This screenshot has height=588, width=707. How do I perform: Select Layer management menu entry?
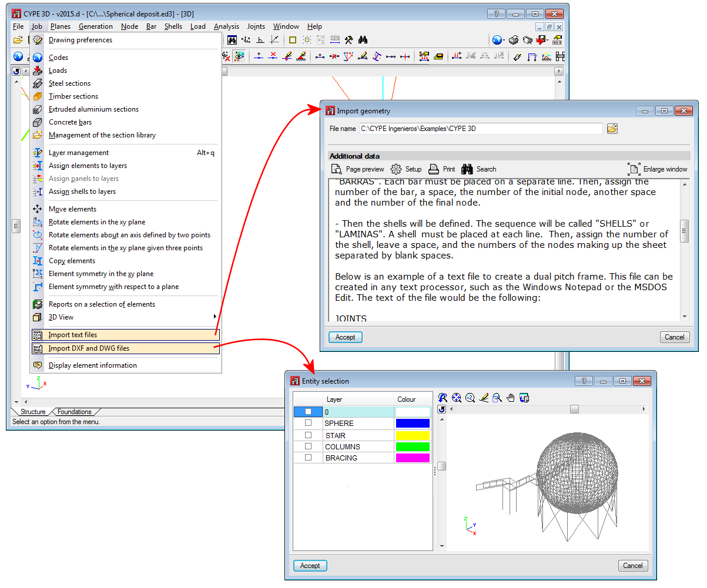pyautogui.click(x=125, y=153)
